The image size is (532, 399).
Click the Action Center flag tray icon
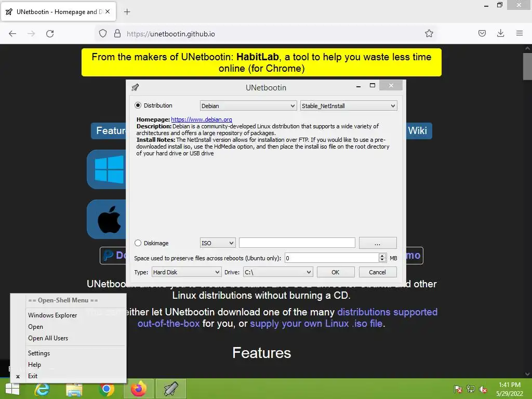458,389
